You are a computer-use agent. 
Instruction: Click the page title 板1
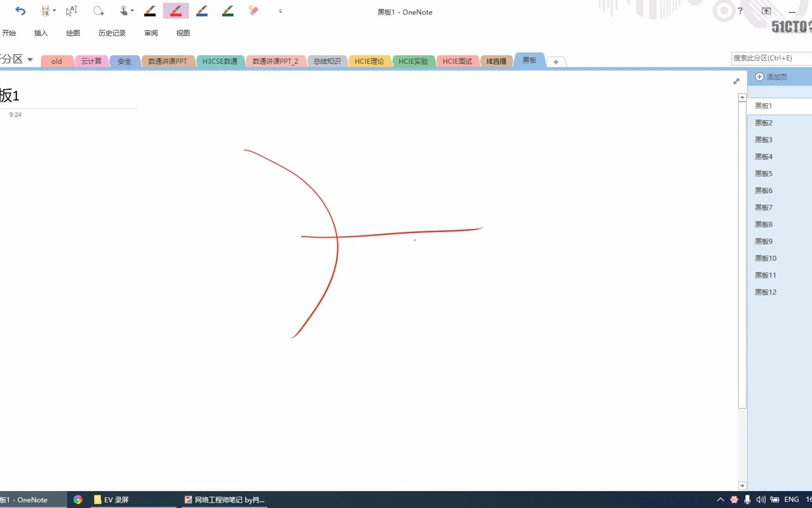tap(9, 95)
